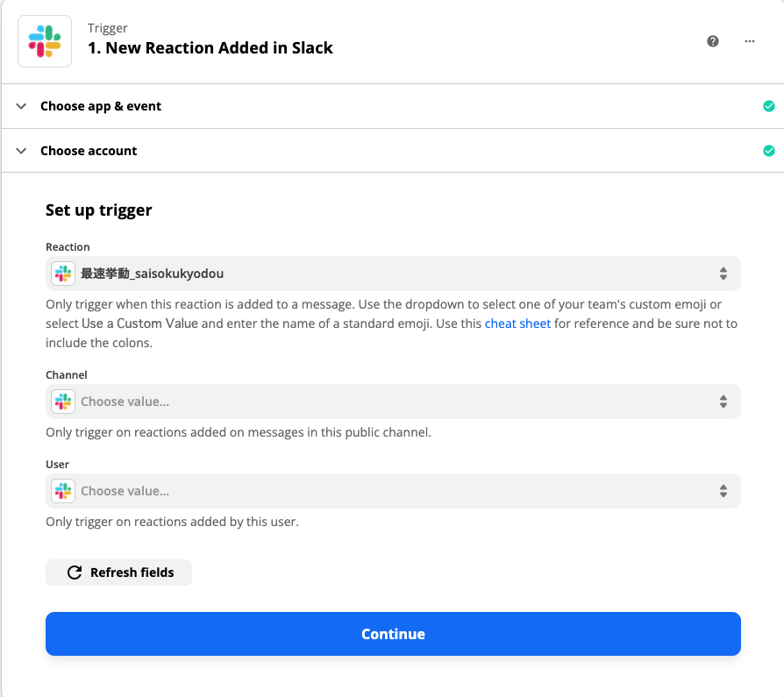Open the Channel dropdown
Viewport: 784px width, 697px height.
(x=393, y=401)
